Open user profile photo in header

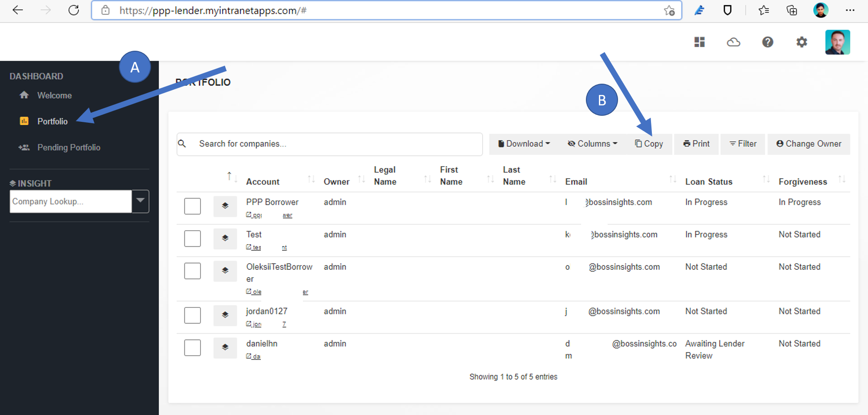838,42
